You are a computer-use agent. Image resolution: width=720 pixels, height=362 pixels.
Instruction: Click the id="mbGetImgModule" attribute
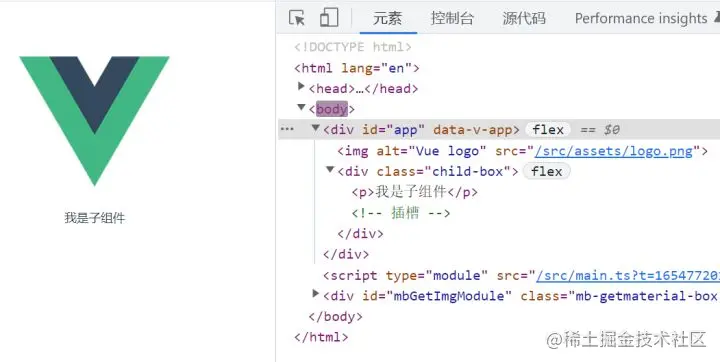(437, 296)
